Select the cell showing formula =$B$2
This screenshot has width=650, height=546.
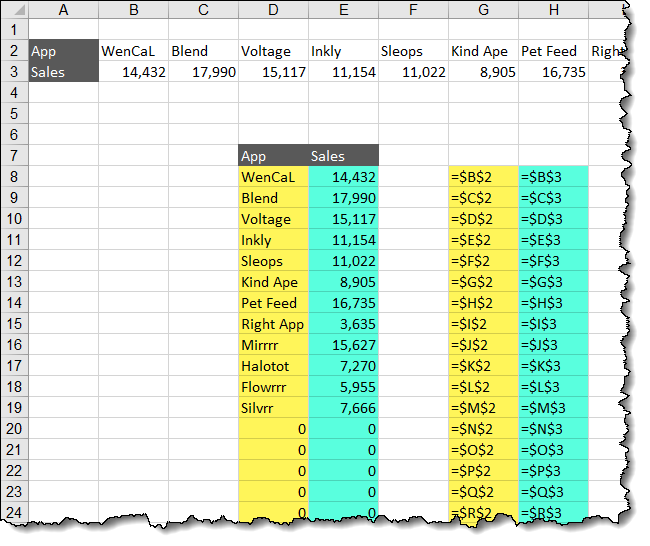[483, 177]
